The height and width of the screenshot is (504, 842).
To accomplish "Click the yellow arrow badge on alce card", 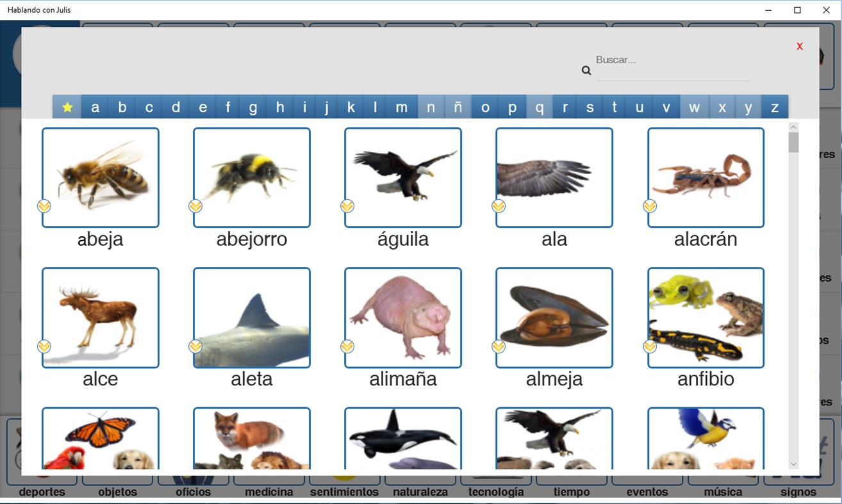I will [x=44, y=346].
